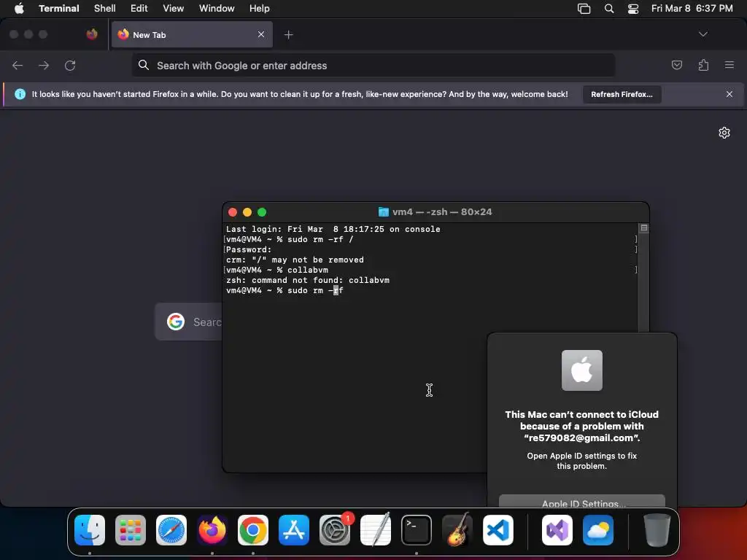
Task: Click the iCloud connection error message
Action: [581, 426]
